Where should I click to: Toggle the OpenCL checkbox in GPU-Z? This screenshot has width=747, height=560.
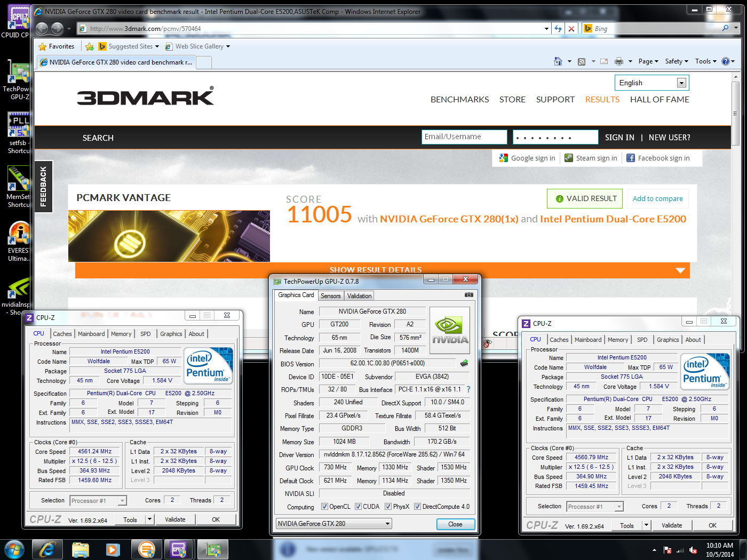point(324,507)
